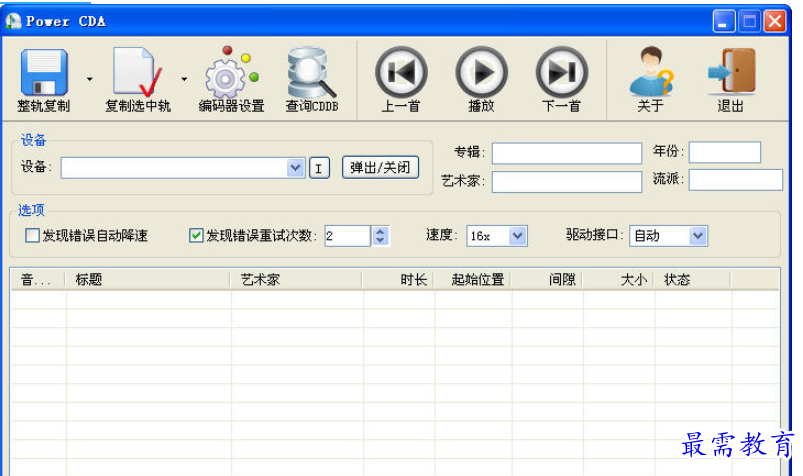Image resolution: width=803 pixels, height=476 pixels.
Task: Click the 整轨复制 floppy disk icon
Action: 44,72
